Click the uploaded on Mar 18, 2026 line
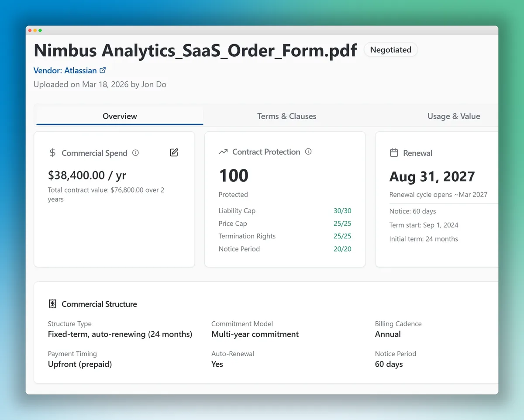The width and height of the screenshot is (524, 420). click(x=100, y=84)
